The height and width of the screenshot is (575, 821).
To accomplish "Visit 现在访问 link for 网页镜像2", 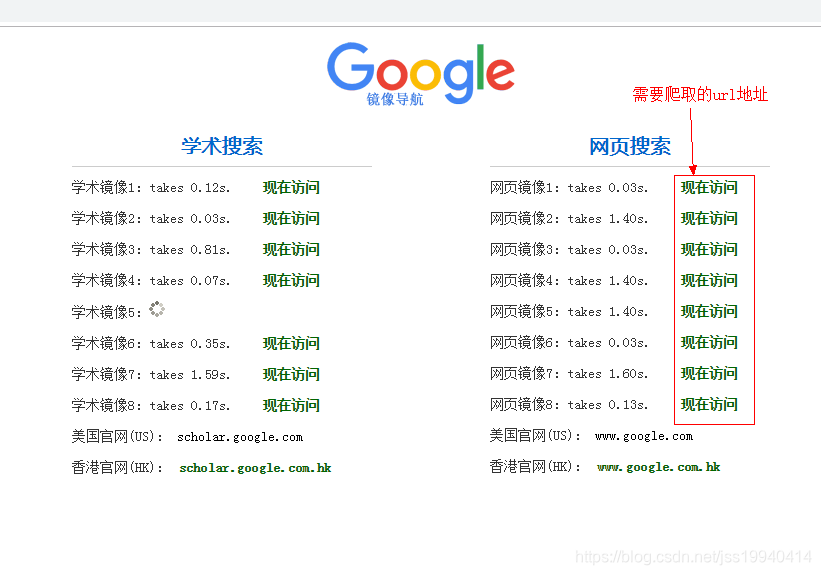I will [709, 218].
